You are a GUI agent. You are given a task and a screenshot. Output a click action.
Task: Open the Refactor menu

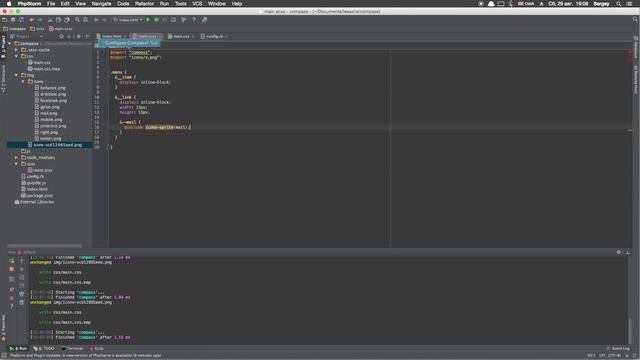144,4
